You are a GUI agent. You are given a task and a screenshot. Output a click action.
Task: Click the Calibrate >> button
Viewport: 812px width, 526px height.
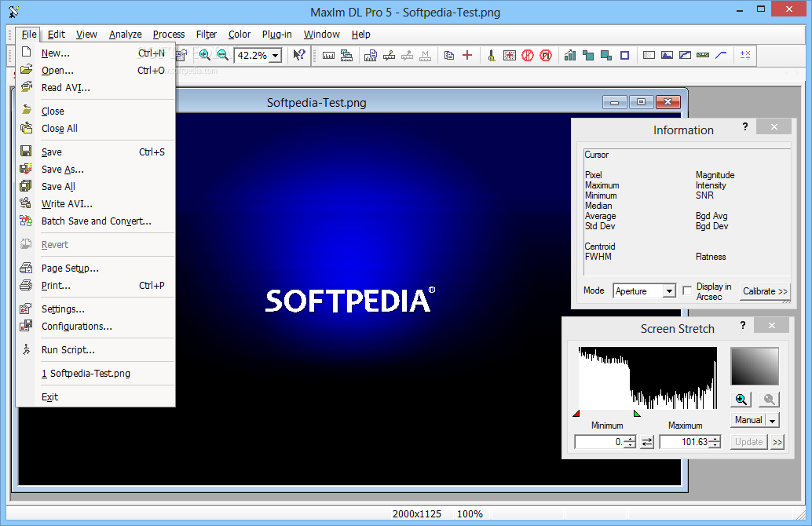point(765,291)
